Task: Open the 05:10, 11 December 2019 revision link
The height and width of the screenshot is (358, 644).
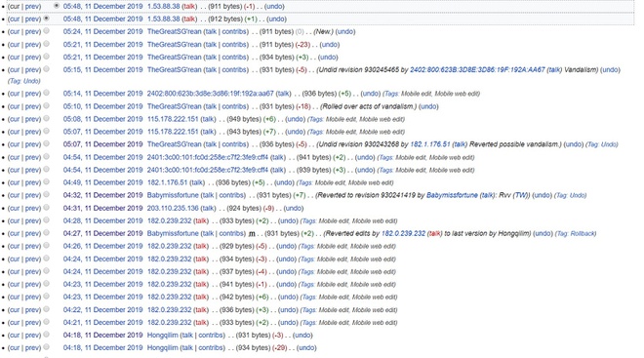Action: 102,106
